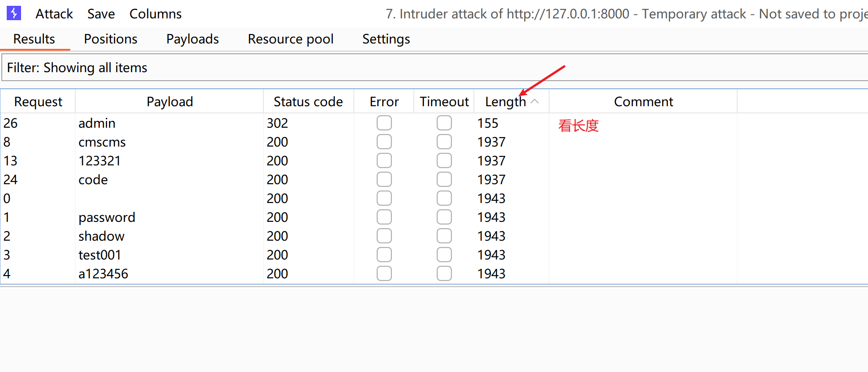Open the Columns menu

click(x=155, y=14)
